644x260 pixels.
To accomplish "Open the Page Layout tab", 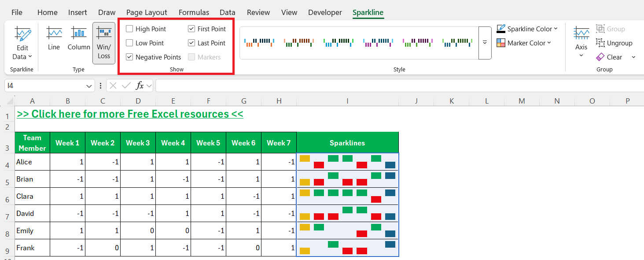I will pyautogui.click(x=147, y=12).
